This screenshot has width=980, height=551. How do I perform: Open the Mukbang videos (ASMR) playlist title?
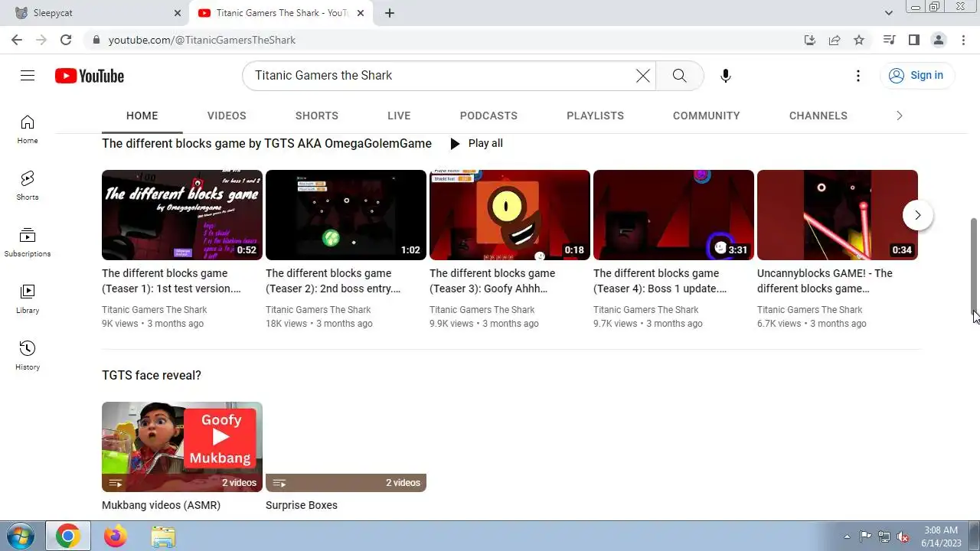[161, 505]
